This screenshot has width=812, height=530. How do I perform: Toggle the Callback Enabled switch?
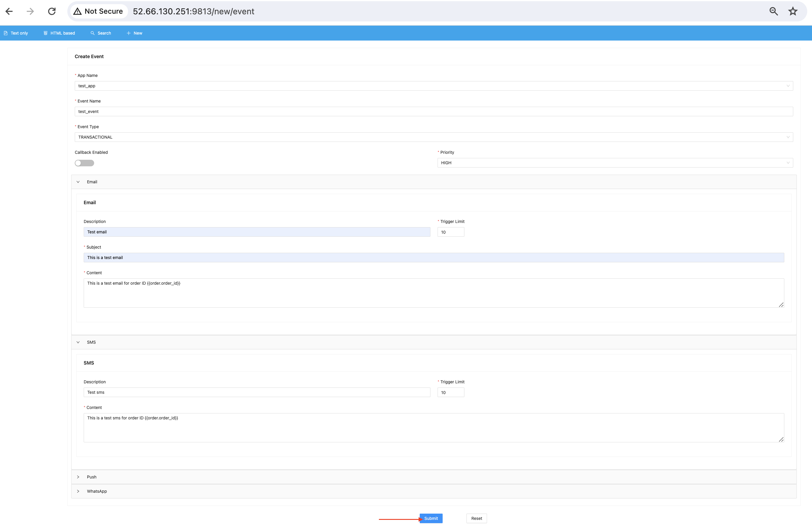pos(83,163)
